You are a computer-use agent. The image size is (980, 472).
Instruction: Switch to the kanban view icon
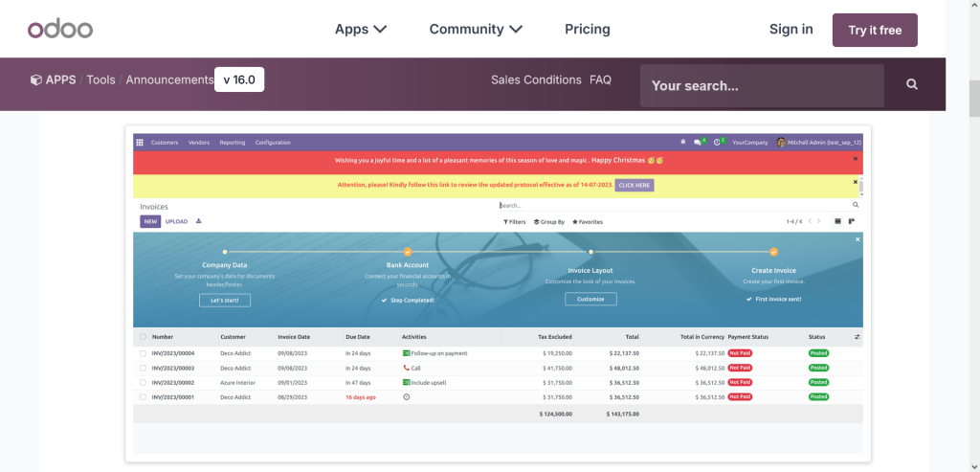click(x=852, y=221)
